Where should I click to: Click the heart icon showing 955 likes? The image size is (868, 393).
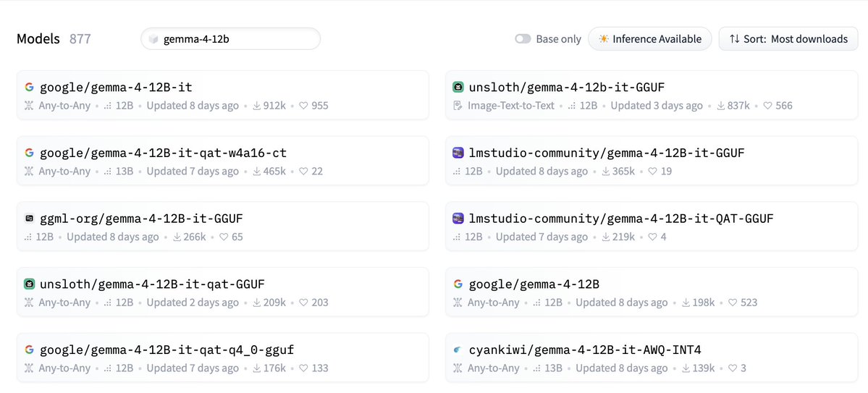(x=303, y=105)
